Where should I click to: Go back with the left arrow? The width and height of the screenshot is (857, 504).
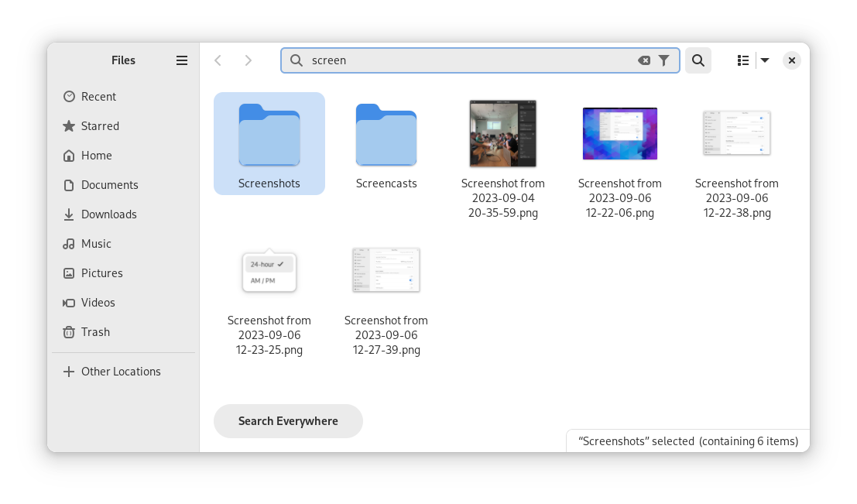click(218, 60)
